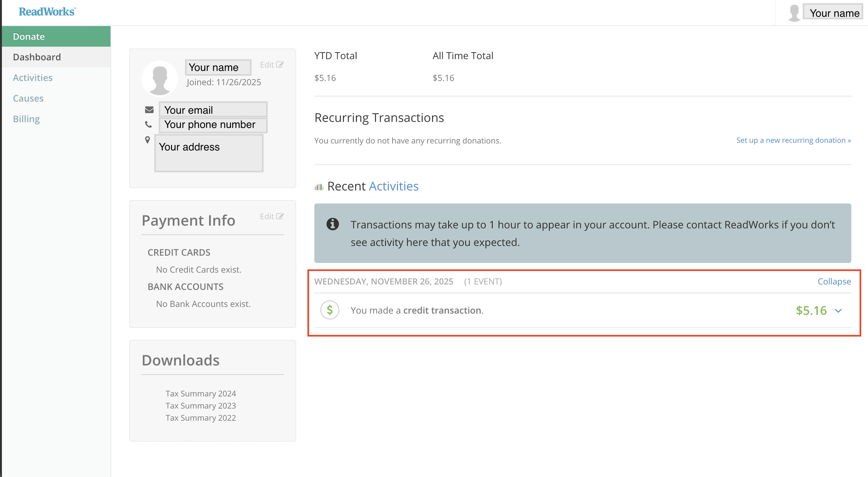The height and width of the screenshot is (477, 868).
Task: Edit the Payment Info section
Action: (x=271, y=216)
